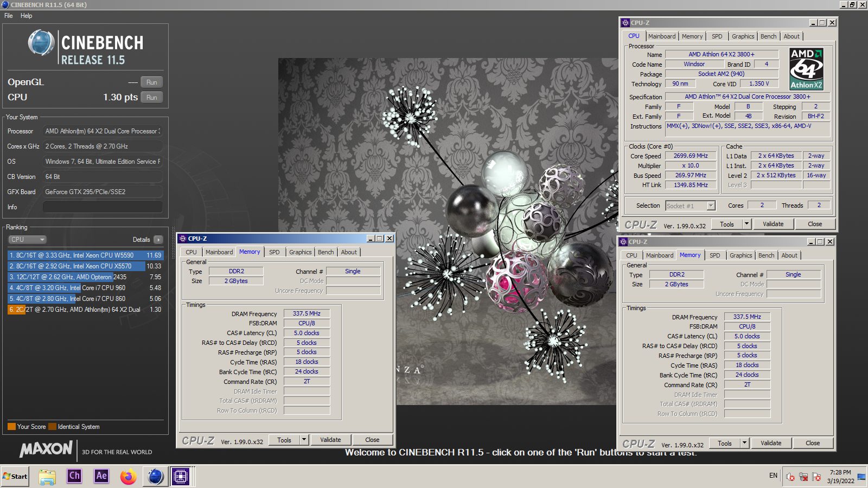Switch to CPU-Z via its taskbar icon
The image size is (868, 488).
click(x=181, y=476)
